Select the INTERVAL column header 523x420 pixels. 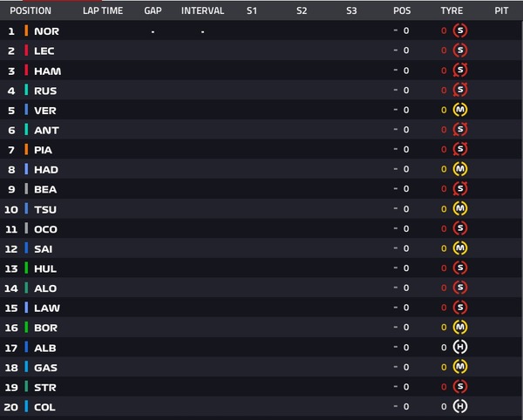202,11
